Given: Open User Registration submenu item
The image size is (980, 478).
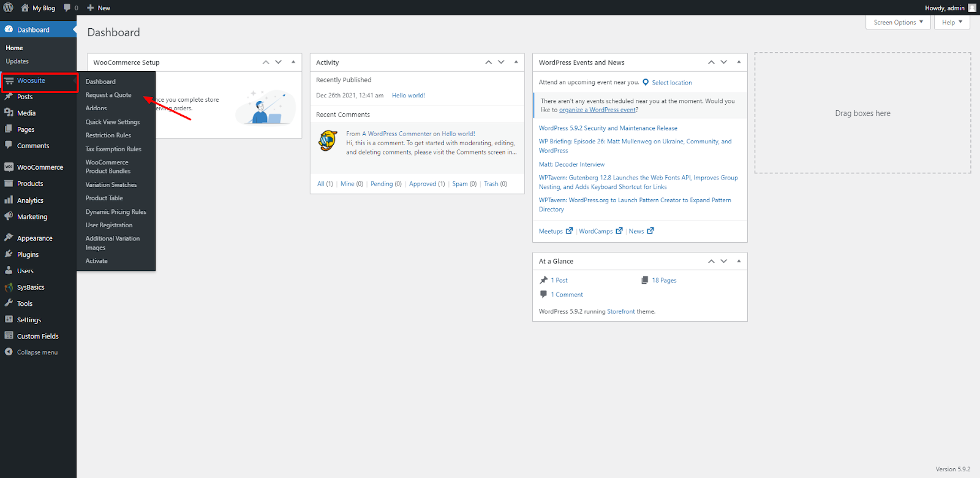Looking at the screenshot, I should pos(109,225).
